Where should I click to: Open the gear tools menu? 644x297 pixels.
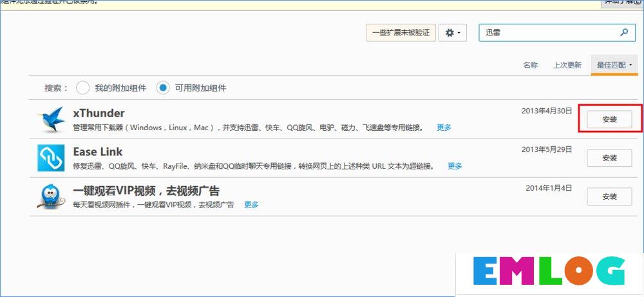pos(453,32)
